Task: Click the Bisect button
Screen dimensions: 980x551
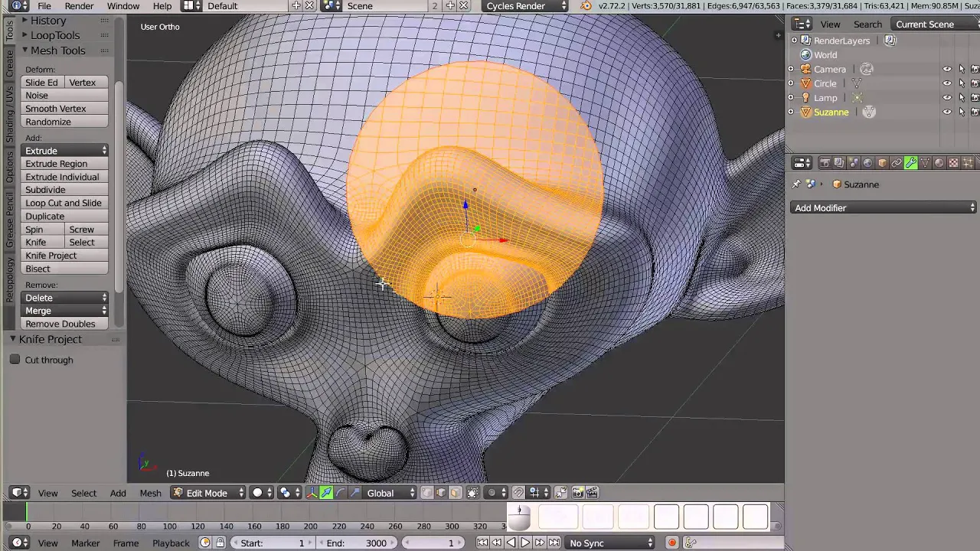Action: (65, 269)
